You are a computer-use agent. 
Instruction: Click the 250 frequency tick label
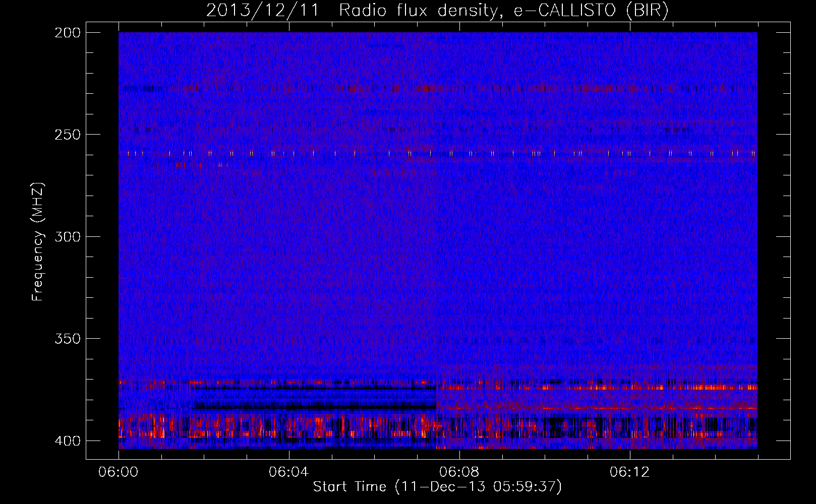(68, 135)
